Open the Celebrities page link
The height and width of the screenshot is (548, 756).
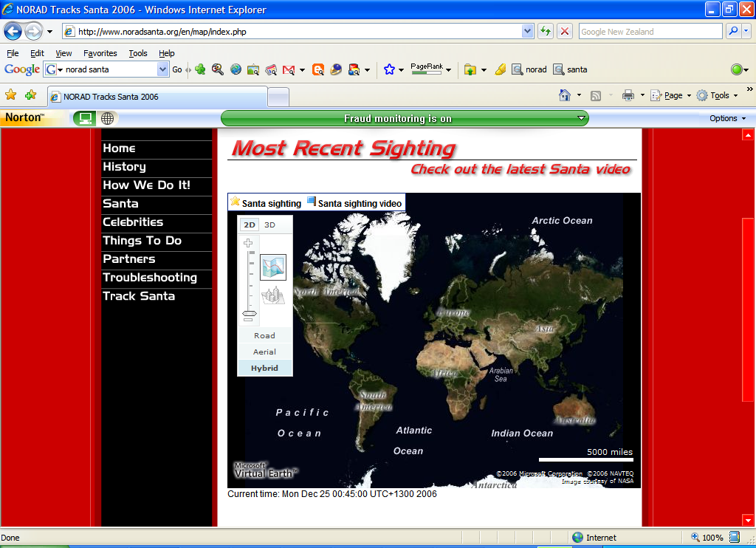pyautogui.click(x=133, y=222)
